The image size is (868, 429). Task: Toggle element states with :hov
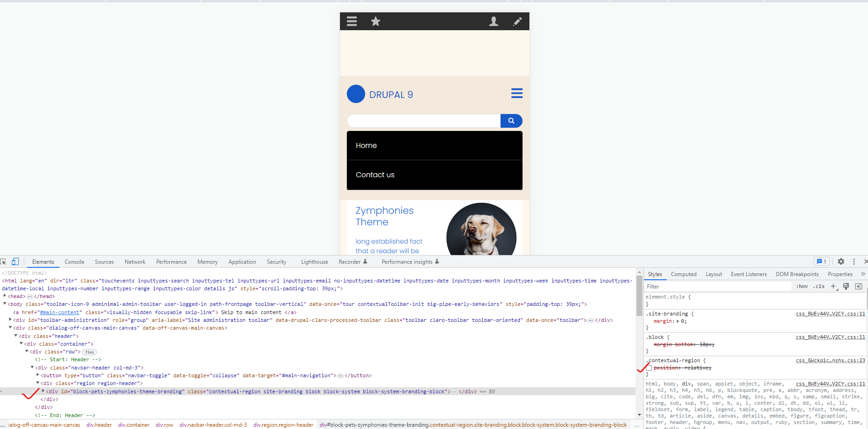[x=802, y=286]
